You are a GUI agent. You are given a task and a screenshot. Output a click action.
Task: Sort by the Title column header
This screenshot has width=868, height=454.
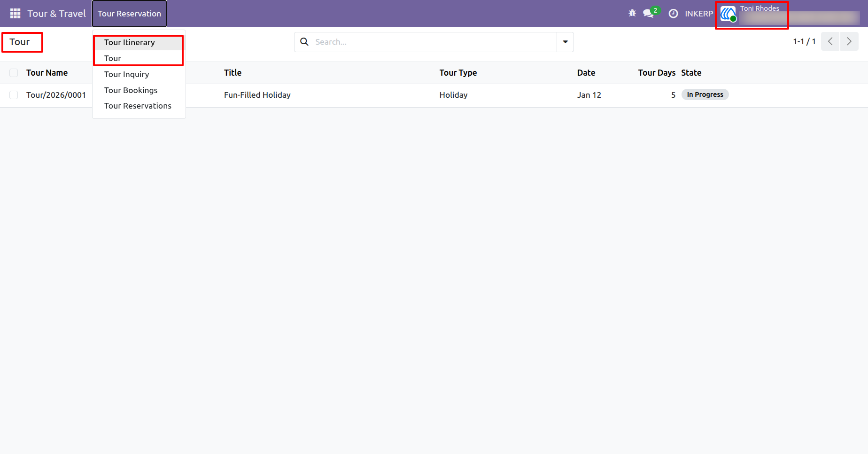[232, 73]
